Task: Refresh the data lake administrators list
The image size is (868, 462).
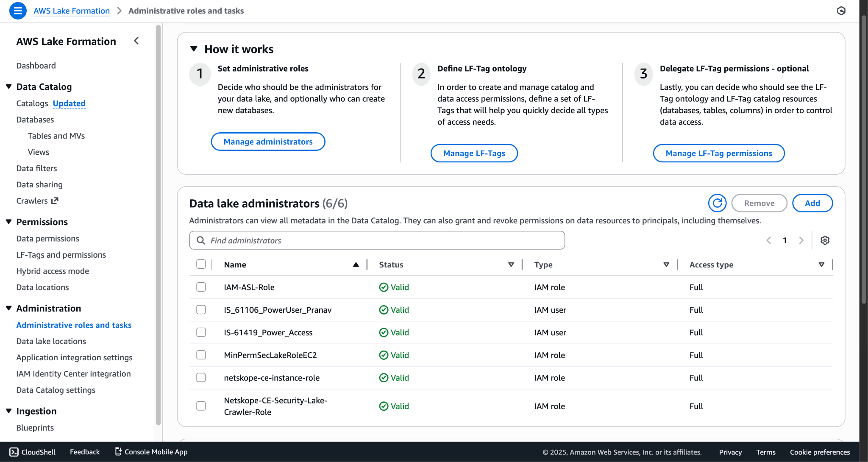Action: coord(717,203)
